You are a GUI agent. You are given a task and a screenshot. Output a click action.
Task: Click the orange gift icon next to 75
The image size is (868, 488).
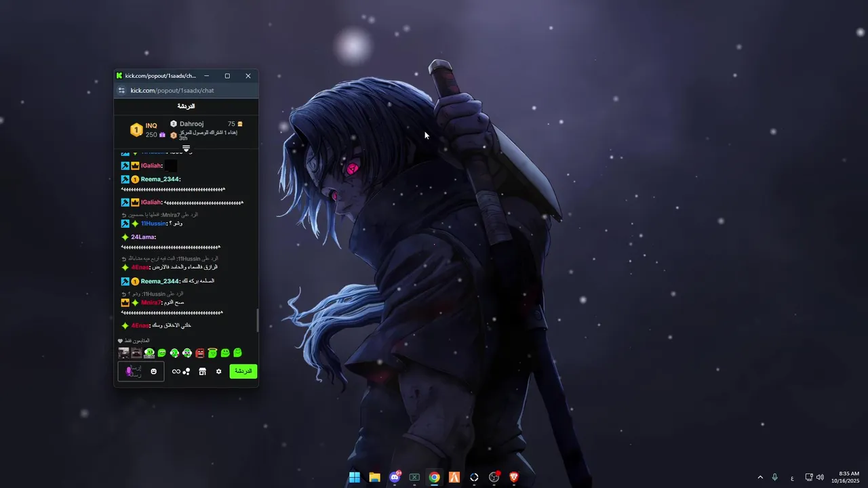coord(240,124)
